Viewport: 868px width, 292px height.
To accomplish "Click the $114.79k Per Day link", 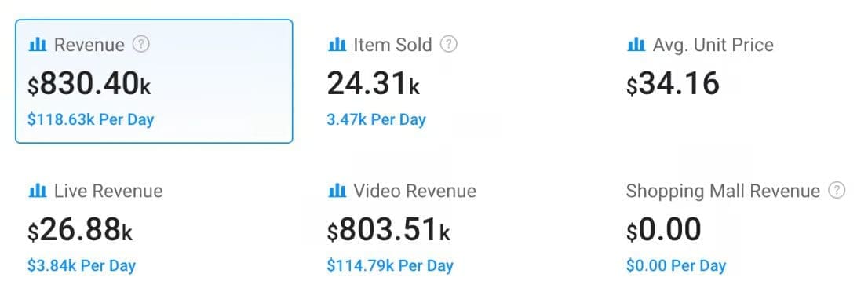I will click(390, 266).
